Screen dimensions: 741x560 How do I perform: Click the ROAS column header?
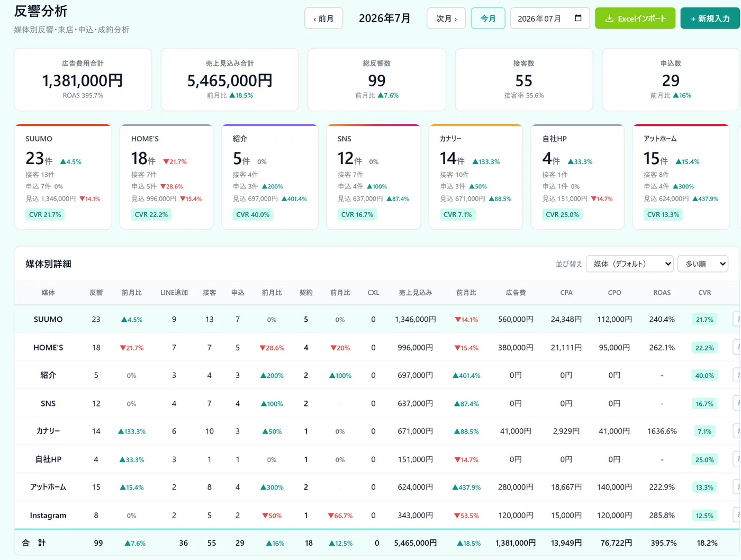click(x=662, y=293)
